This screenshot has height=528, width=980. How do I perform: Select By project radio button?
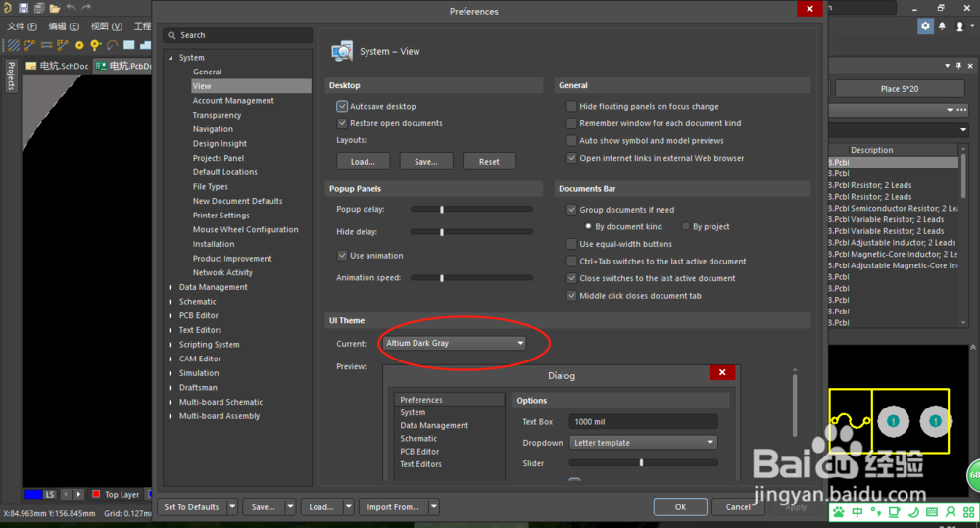686,226
